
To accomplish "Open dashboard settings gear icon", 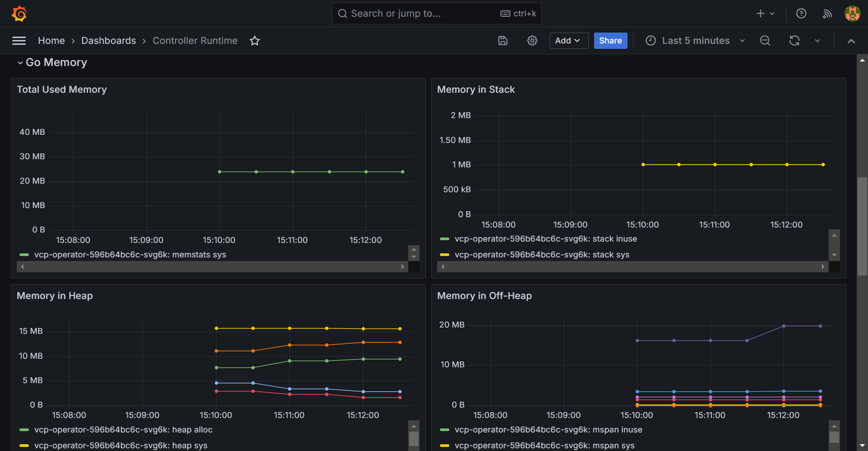I will click(532, 41).
